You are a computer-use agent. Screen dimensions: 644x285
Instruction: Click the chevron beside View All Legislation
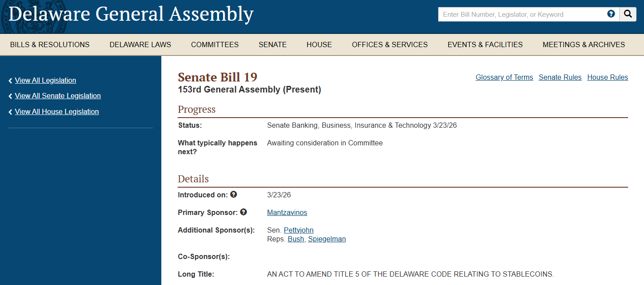[10, 80]
